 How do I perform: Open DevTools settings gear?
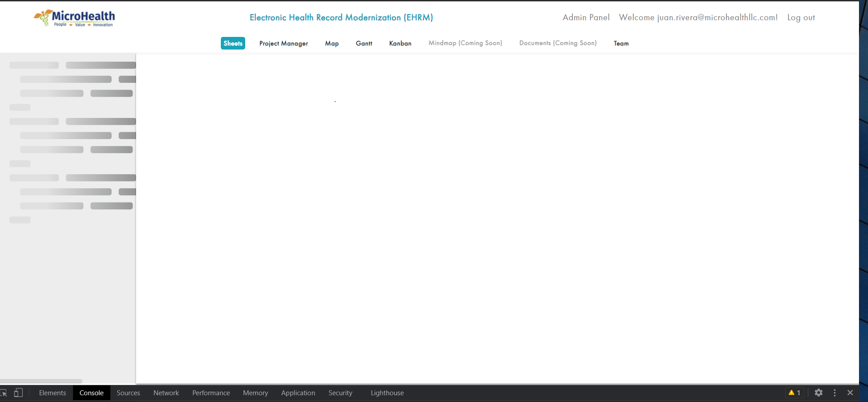[818, 393]
